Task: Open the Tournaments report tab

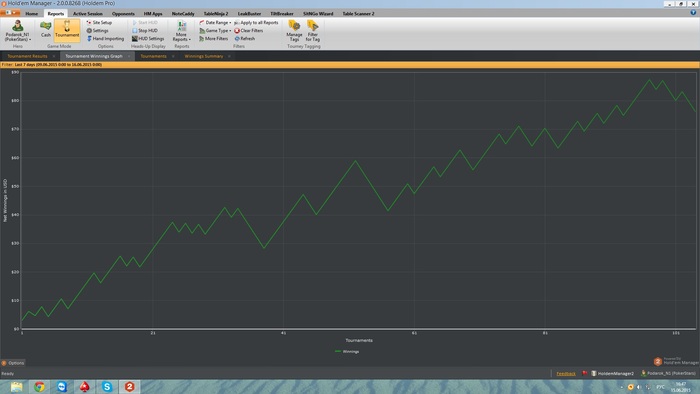Action: [x=153, y=56]
